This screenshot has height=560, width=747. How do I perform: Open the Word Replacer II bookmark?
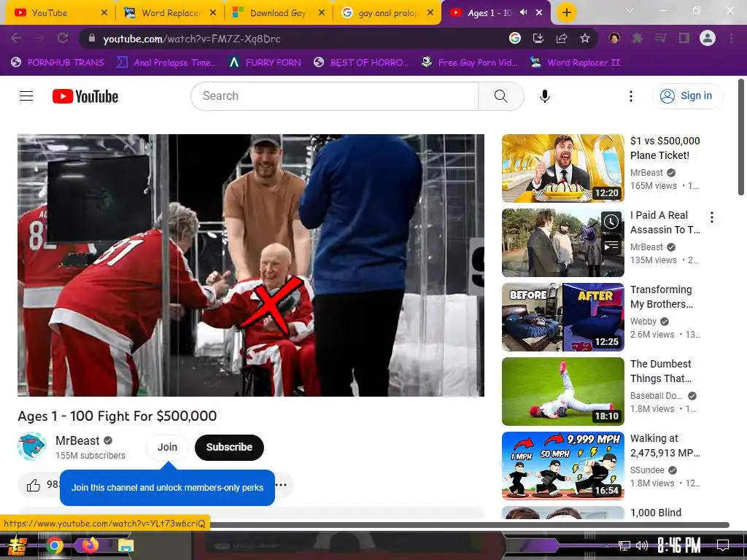point(576,63)
